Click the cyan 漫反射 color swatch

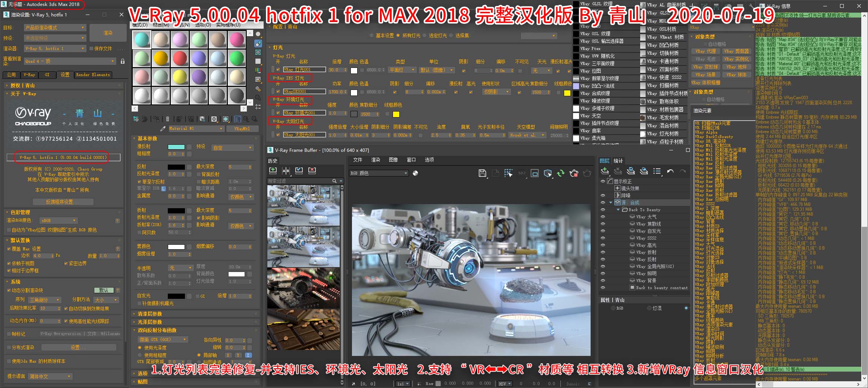pos(176,147)
